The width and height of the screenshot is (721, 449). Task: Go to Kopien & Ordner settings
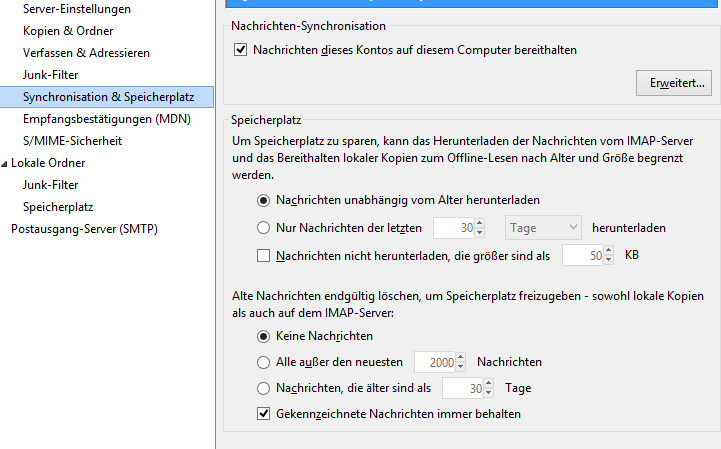[x=69, y=31]
